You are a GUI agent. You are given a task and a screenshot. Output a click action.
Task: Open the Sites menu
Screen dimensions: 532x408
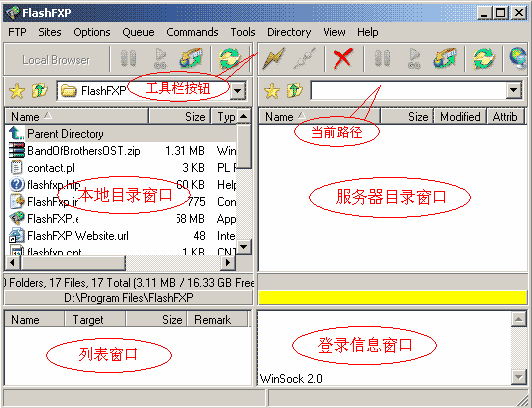click(x=50, y=32)
